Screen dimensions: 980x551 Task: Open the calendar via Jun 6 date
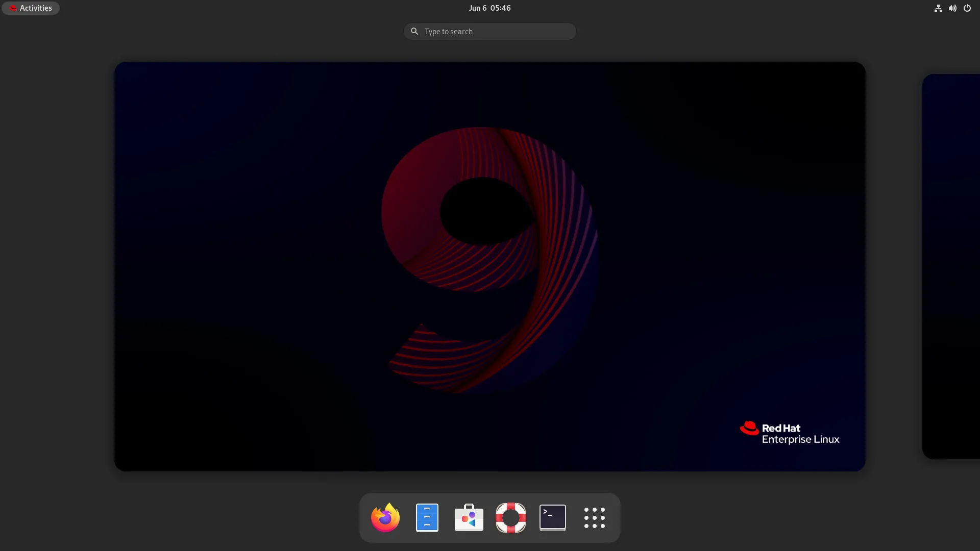(477, 8)
